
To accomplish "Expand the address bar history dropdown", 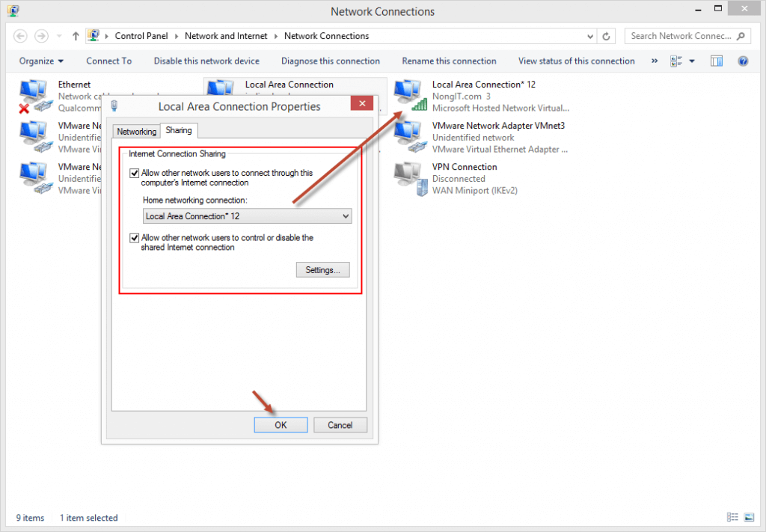I will click(590, 35).
